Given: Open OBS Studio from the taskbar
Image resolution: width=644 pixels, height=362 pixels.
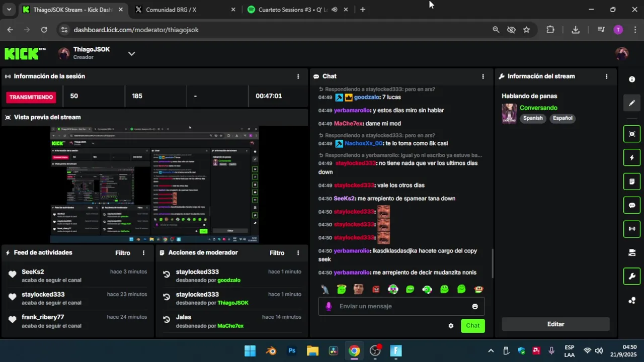Looking at the screenshot, I should (x=375, y=351).
